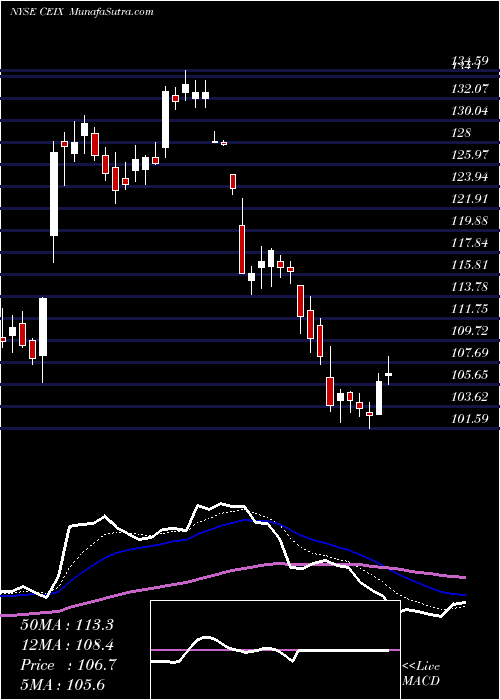The image size is (500, 700).
Task: Click the NYSE CEIX ticker label
Action: point(38,12)
